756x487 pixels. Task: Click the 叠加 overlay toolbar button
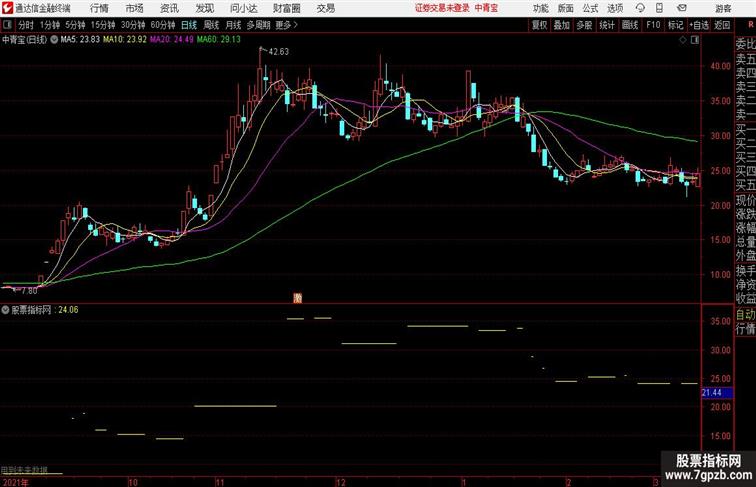click(x=561, y=25)
